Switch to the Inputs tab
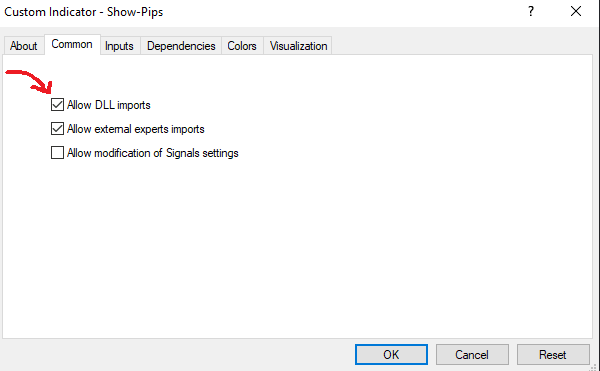This screenshot has height=371, width=600. (119, 46)
